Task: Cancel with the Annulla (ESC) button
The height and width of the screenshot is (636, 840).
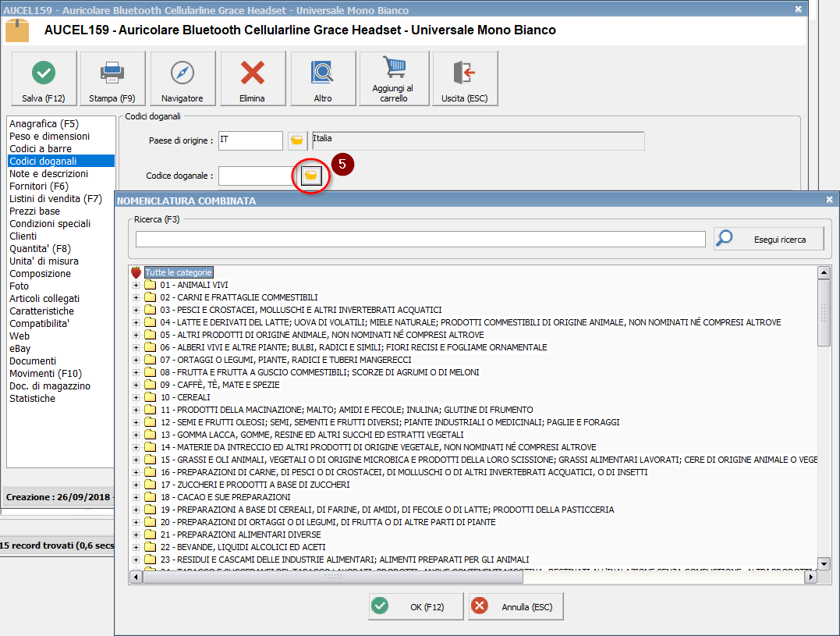Action: pos(515,606)
